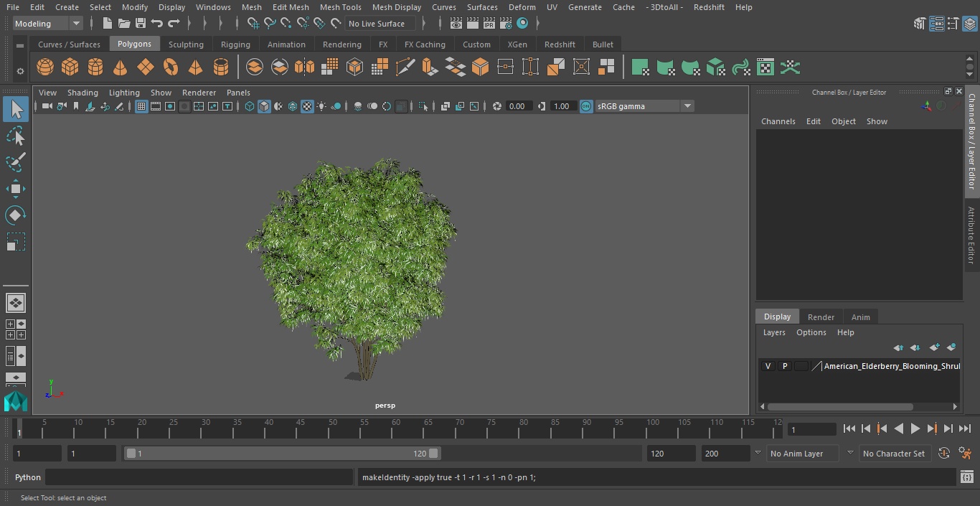Switch to the Anim layer tab
This screenshot has width=980, height=506.
point(860,317)
